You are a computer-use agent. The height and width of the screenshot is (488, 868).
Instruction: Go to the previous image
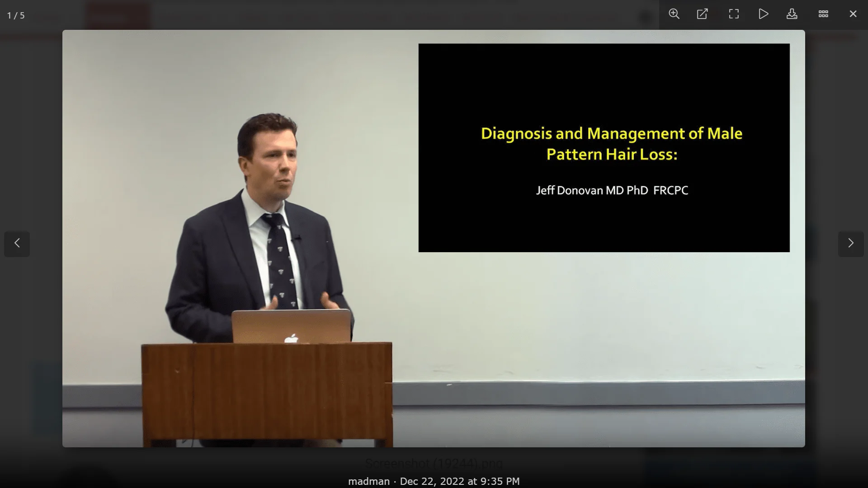pyautogui.click(x=17, y=244)
